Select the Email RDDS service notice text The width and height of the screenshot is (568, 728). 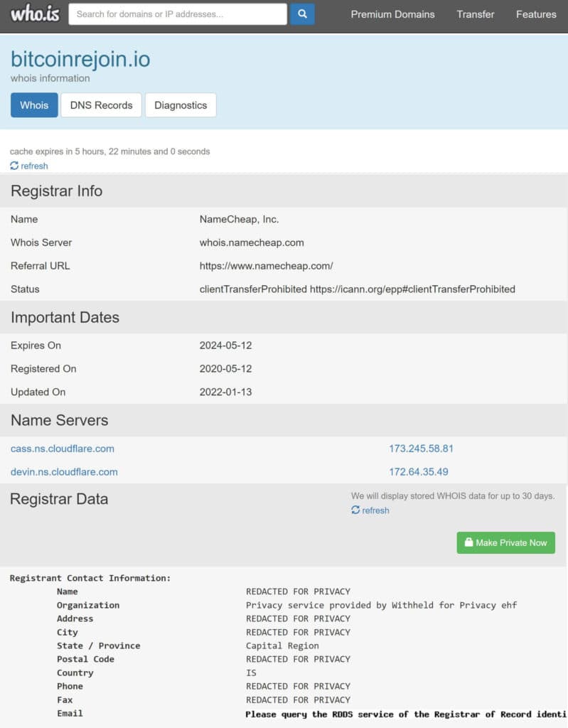point(407,714)
